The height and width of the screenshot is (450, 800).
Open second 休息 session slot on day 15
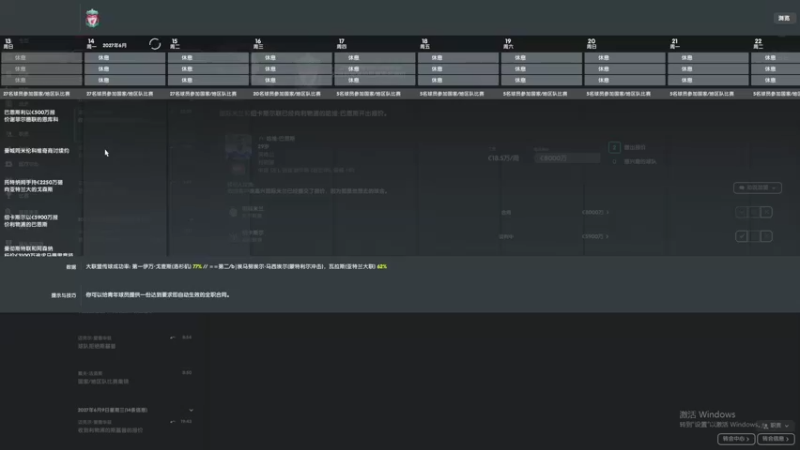coord(208,69)
